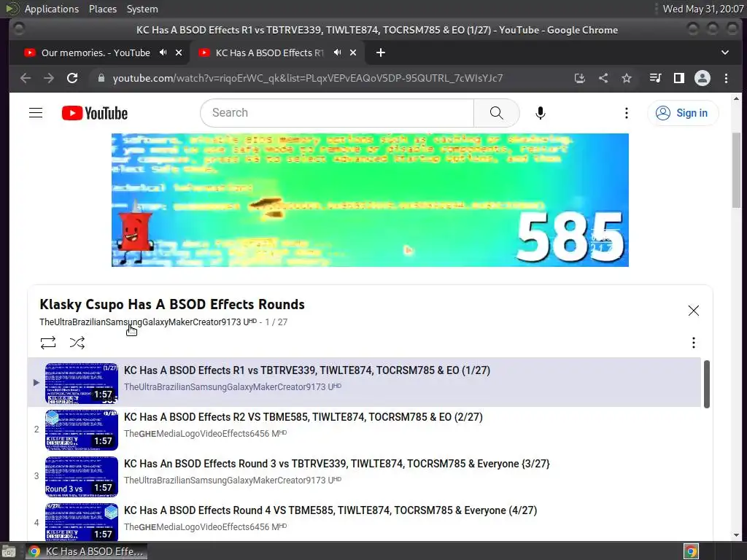Open playlist owner TheUltraBrazilianSamsungGalaxyMakerCreator9173 link
The width and height of the screenshot is (747, 560).
(147, 322)
